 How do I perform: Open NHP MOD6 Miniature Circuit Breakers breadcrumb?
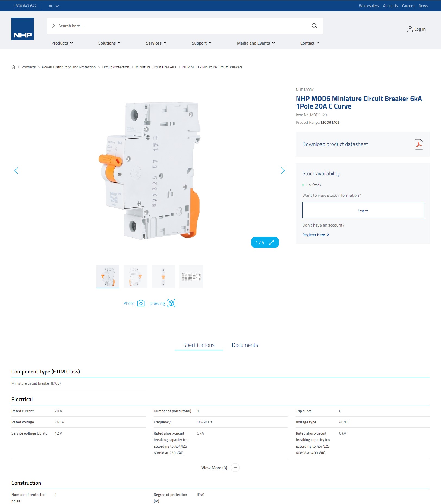[212, 67]
